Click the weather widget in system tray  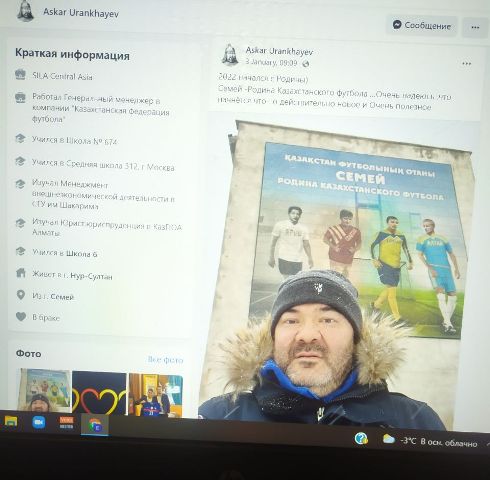[x=430, y=441]
